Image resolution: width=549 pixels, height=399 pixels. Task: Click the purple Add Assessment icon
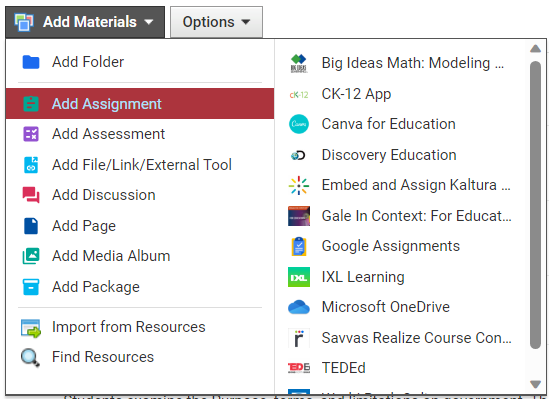(x=31, y=134)
